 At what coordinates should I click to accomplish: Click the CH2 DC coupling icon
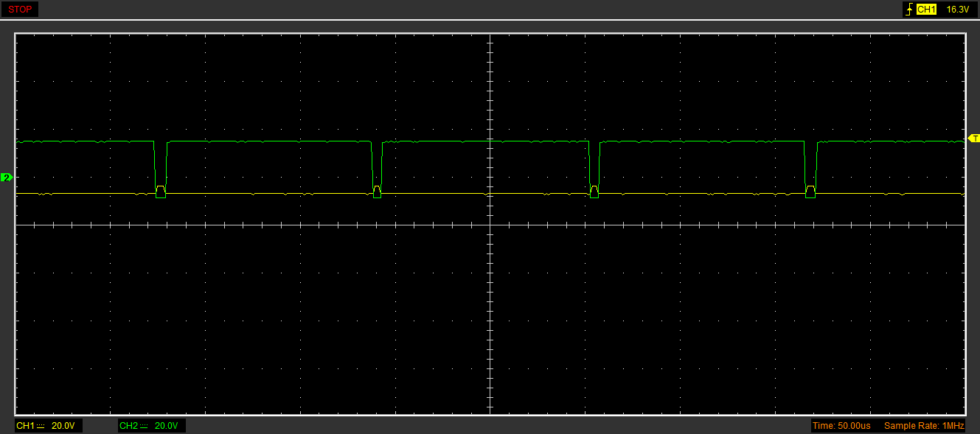tap(145, 426)
